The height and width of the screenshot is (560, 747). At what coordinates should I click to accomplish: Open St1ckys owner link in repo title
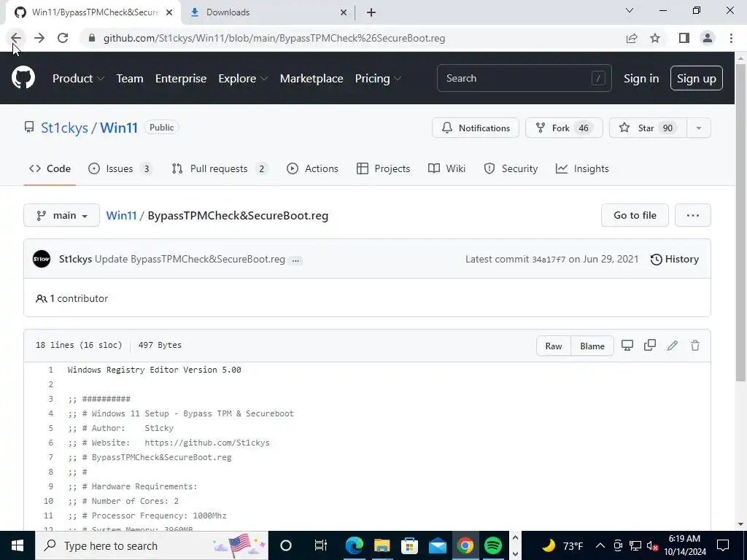(x=64, y=128)
